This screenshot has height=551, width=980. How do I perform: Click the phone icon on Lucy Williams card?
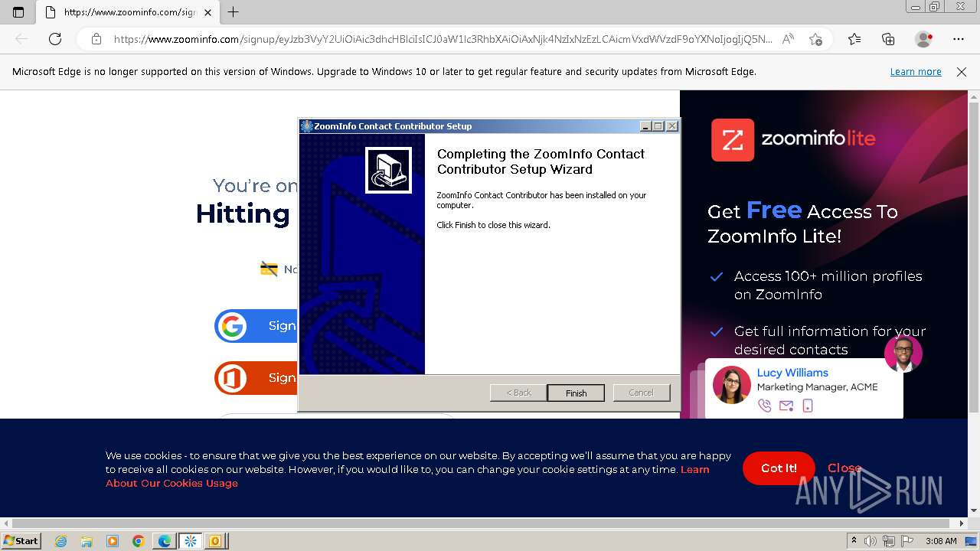[x=764, y=406]
